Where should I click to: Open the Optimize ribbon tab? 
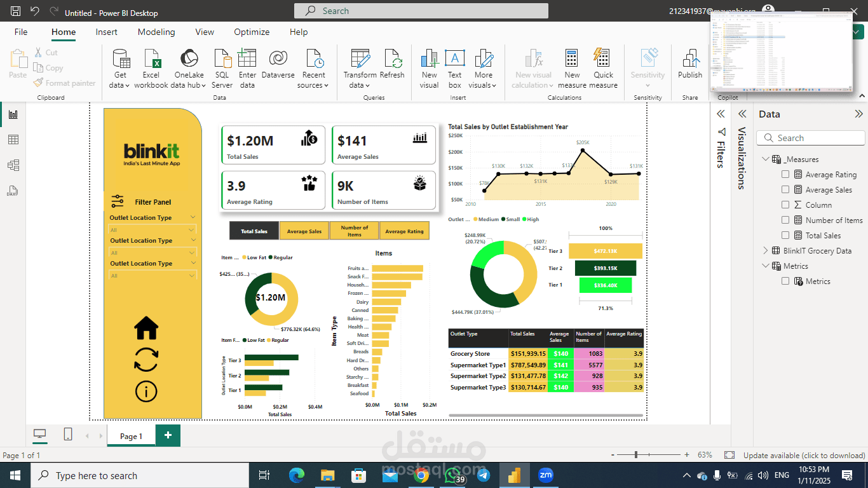click(x=252, y=32)
